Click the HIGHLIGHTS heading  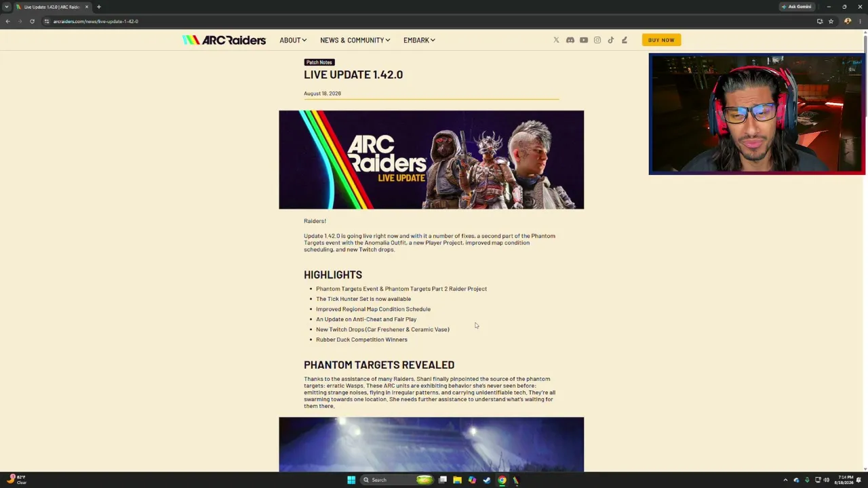coord(333,274)
